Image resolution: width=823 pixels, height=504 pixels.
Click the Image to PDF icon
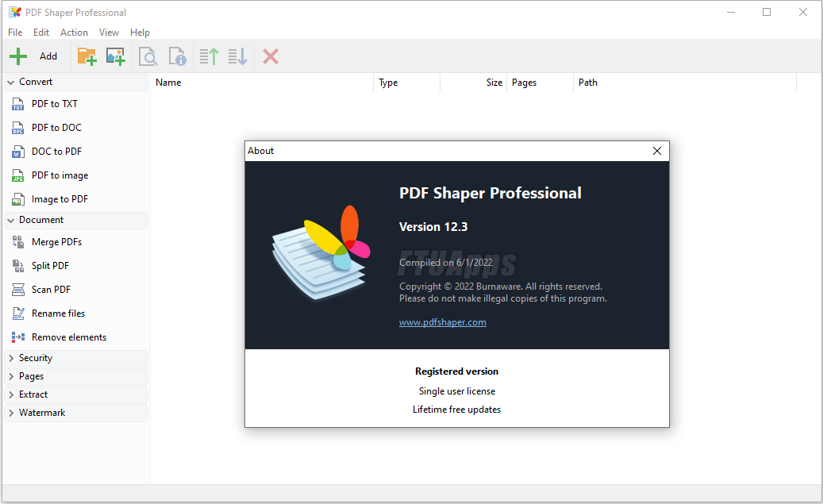click(x=17, y=199)
